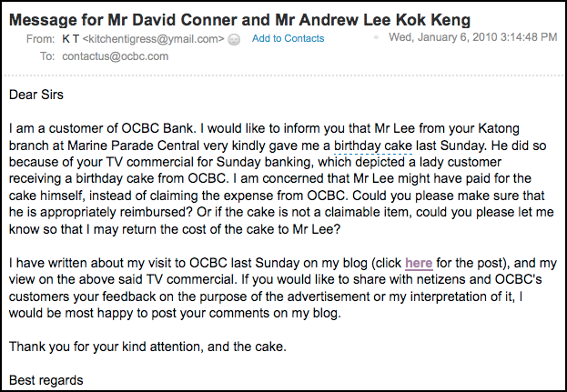Click the Wed, January 6, 2010 timestamp
The height and width of the screenshot is (392, 567).
pyautogui.click(x=473, y=37)
